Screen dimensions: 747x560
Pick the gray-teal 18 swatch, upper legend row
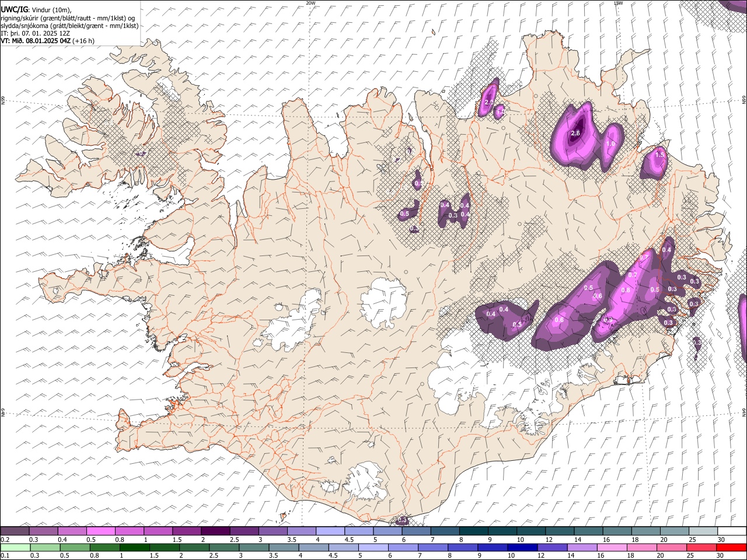point(646,531)
